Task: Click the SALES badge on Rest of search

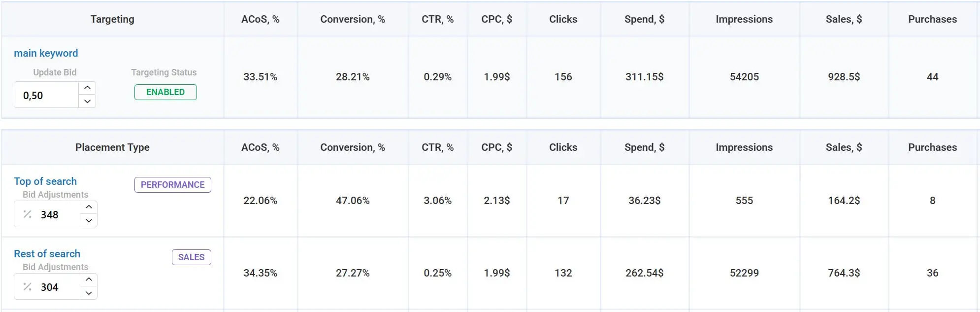Action: pyautogui.click(x=192, y=257)
